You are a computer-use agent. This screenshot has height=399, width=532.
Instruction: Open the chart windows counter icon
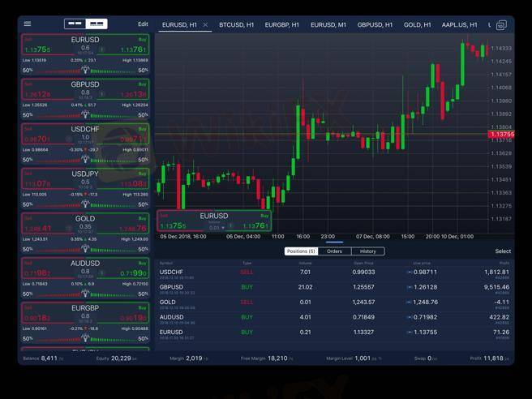pos(501,25)
